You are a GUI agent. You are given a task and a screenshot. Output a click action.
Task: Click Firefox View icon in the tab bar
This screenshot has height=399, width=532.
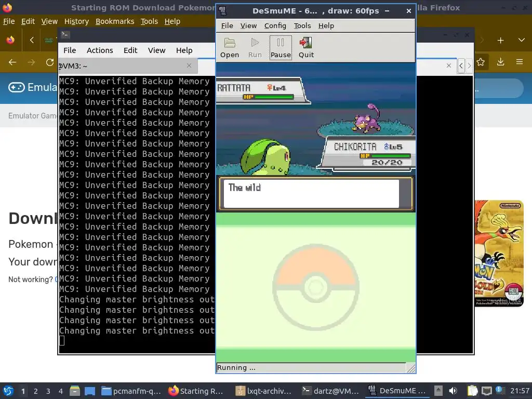coord(10,40)
